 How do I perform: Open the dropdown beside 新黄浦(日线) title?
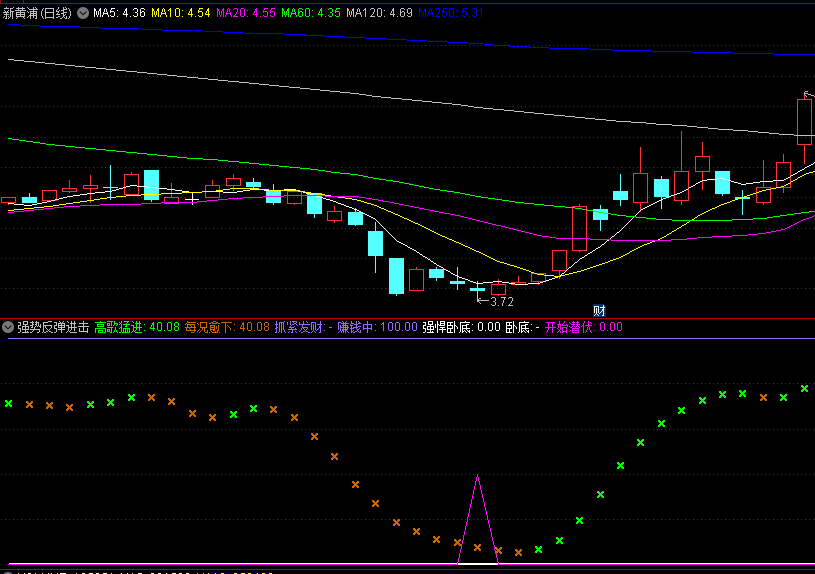(x=83, y=13)
